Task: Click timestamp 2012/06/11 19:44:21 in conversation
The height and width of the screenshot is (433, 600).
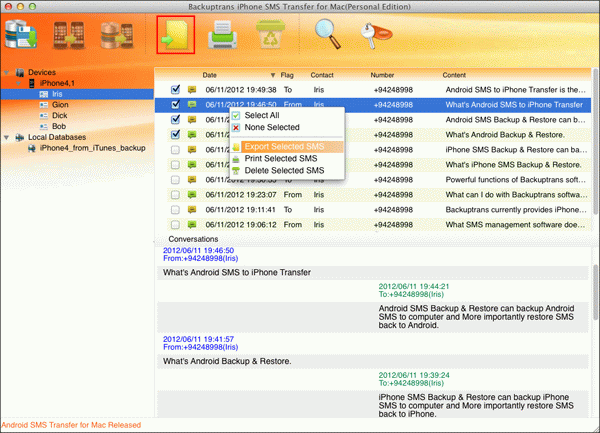Action: [414, 286]
